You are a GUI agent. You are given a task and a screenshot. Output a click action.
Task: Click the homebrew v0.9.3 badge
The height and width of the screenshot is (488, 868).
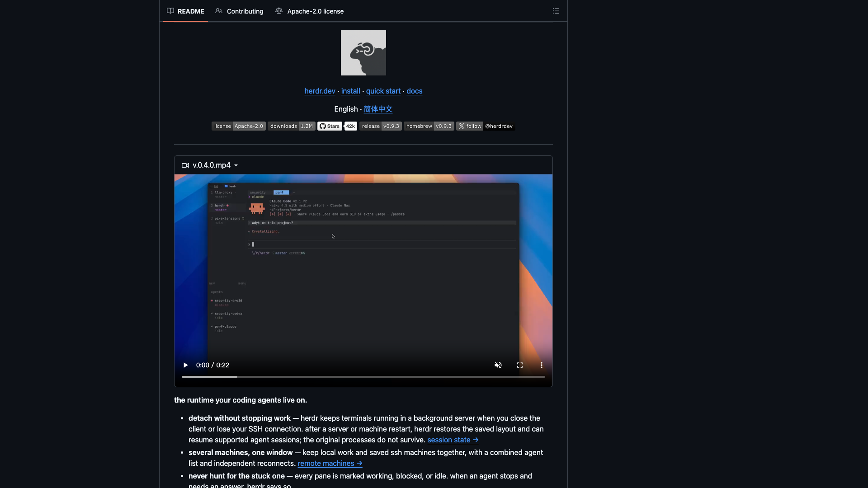click(x=429, y=126)
